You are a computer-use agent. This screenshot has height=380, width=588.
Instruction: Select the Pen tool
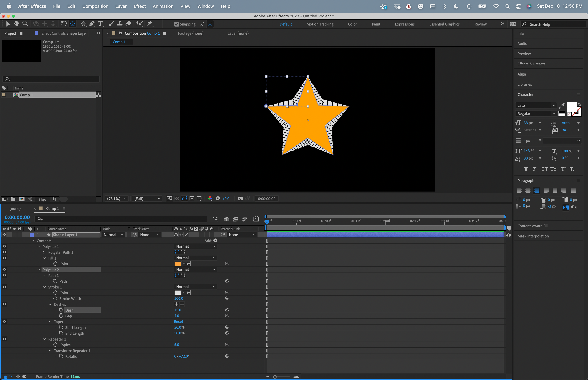coord(92,23)
